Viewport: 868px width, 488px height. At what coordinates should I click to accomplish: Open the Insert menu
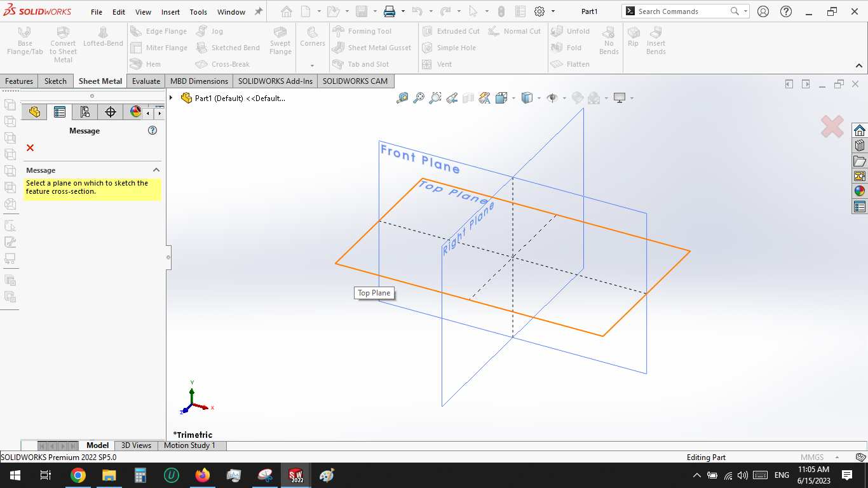[170, 11]
